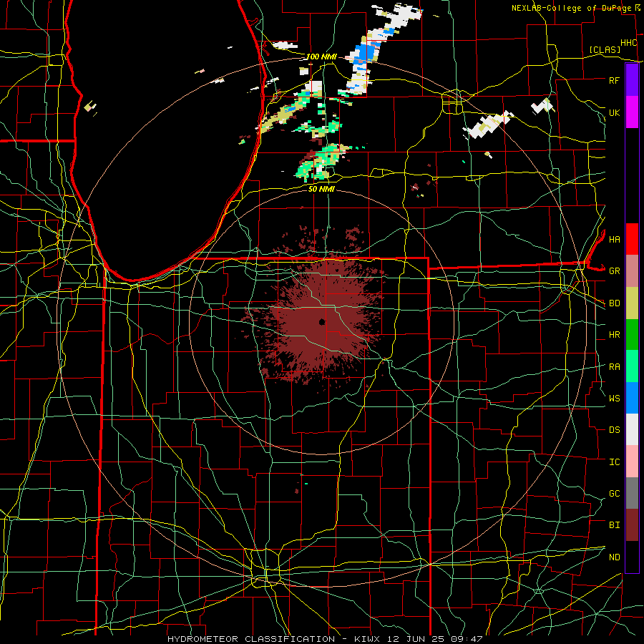Click the HA legend label
The height and width of the screenshot is (644, 644).
(x=614, y=239)
